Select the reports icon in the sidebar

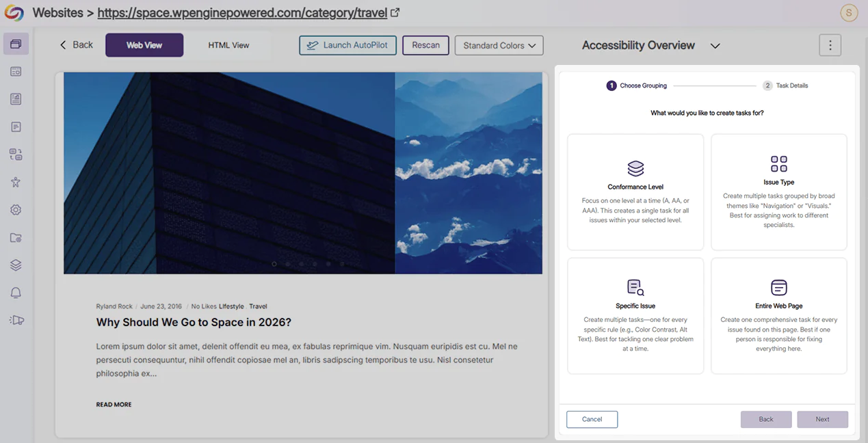point(15,98)
